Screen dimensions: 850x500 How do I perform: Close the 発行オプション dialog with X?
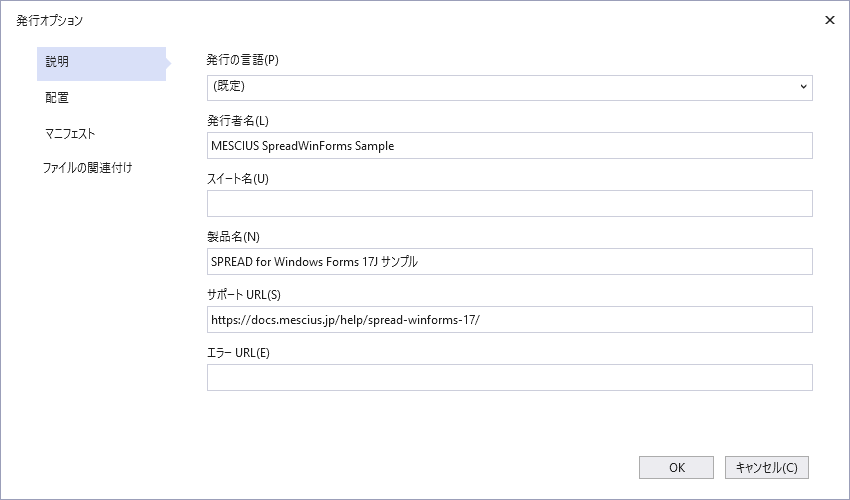[x=829, y=20]
